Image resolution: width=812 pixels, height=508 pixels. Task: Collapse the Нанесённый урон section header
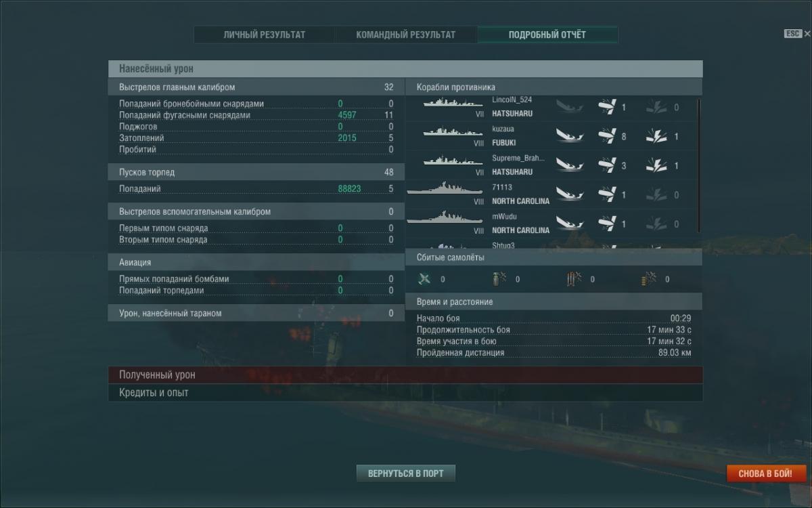click(x=405, y=68)
